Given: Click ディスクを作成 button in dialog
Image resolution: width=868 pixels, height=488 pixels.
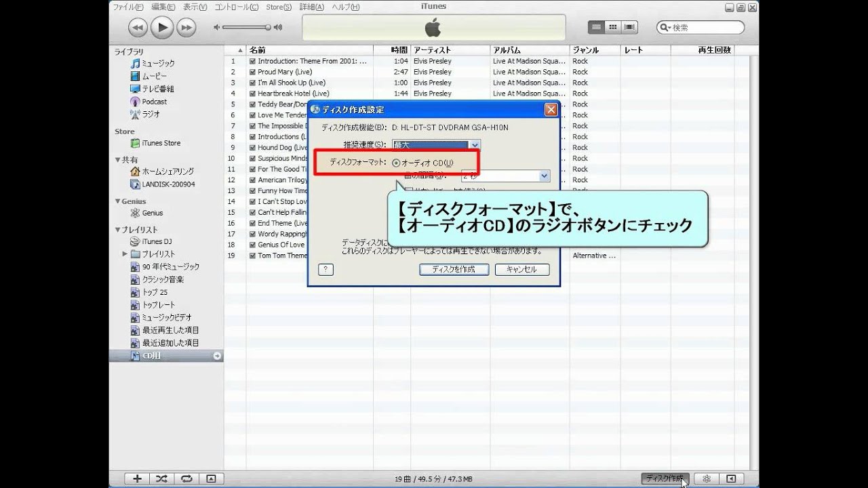Looking at the screenshot, I should click(x=454, y=269).
